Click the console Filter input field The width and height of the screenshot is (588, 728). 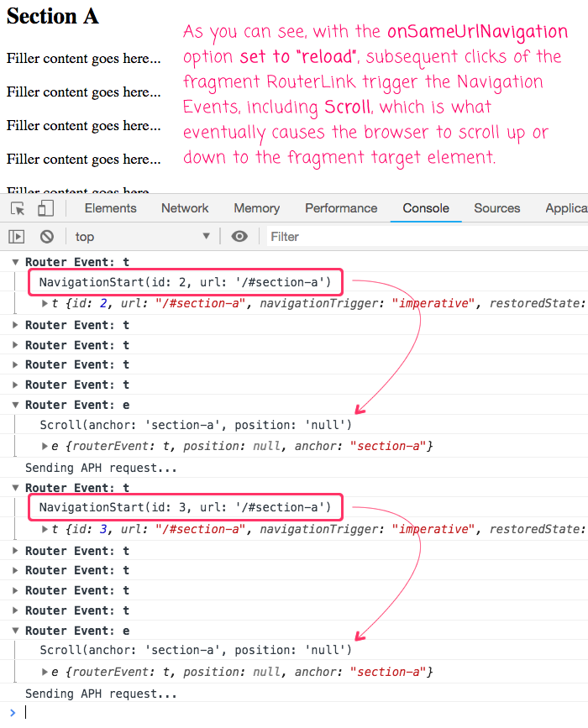420,237
